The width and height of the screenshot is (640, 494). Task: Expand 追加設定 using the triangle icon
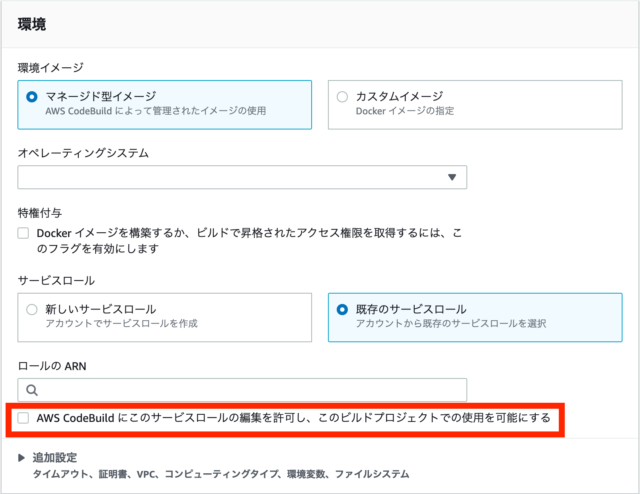click(x=22, y=458)
